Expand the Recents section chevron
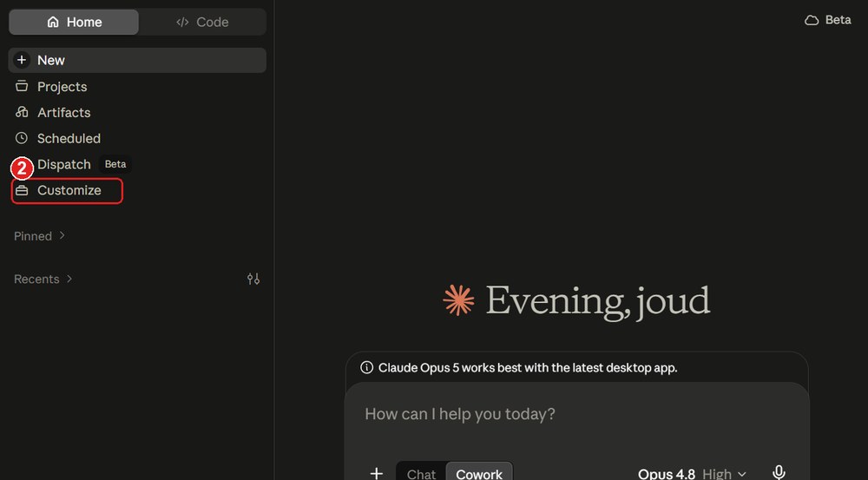Screen dimensions: 868x480 point(69,279)
